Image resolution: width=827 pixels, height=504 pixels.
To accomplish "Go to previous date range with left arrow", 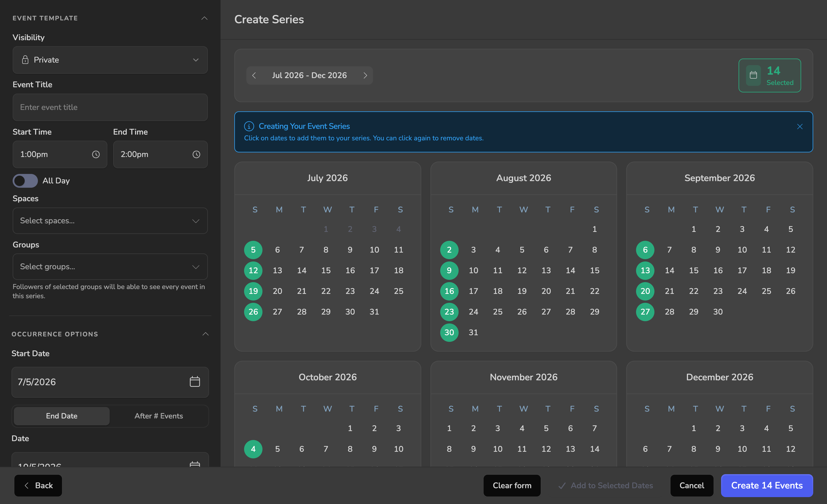I will coord(254,75).
